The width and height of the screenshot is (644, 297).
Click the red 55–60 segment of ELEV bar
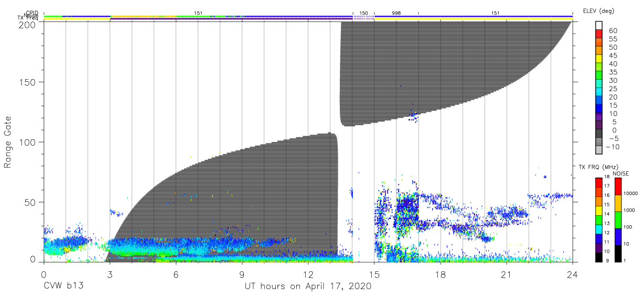[598, 34]
